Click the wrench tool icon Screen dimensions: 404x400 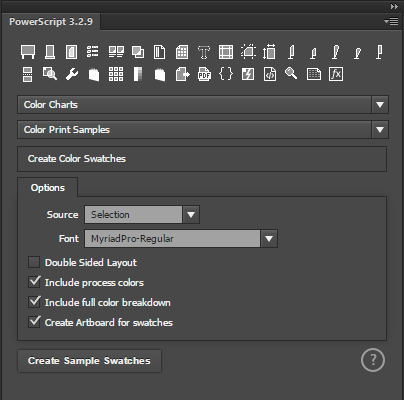[72, 74]
